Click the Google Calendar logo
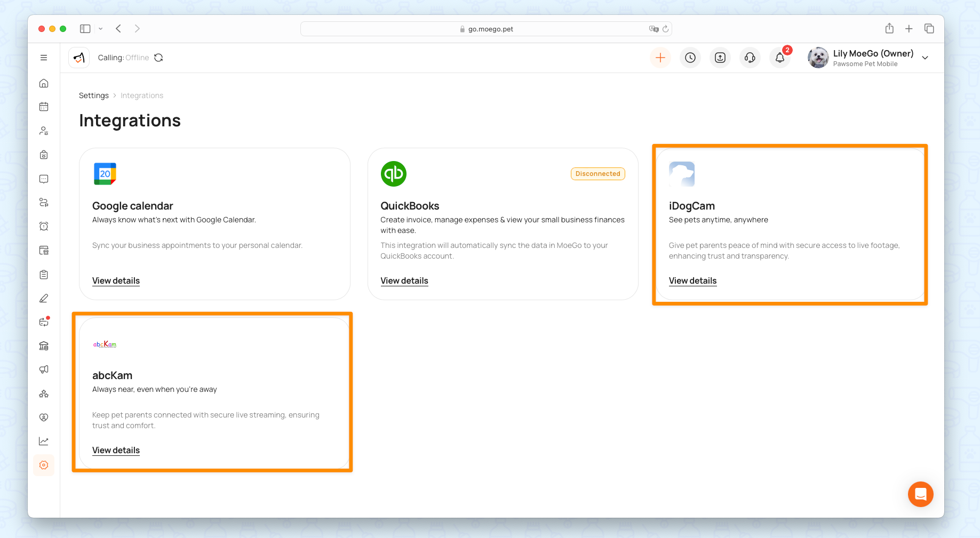 pos(105,174)
